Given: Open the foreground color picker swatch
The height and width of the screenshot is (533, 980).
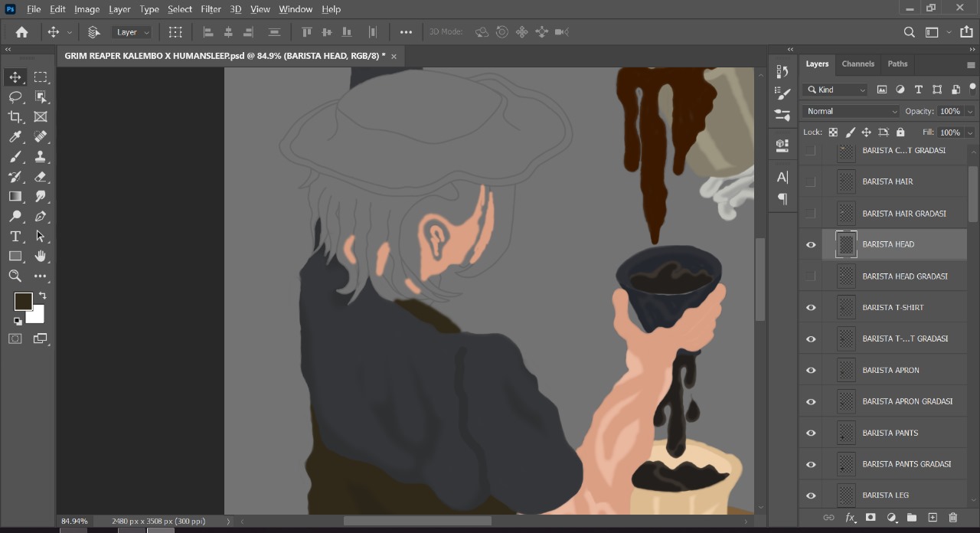Looking at the screenshot, I should pos(23,301).
